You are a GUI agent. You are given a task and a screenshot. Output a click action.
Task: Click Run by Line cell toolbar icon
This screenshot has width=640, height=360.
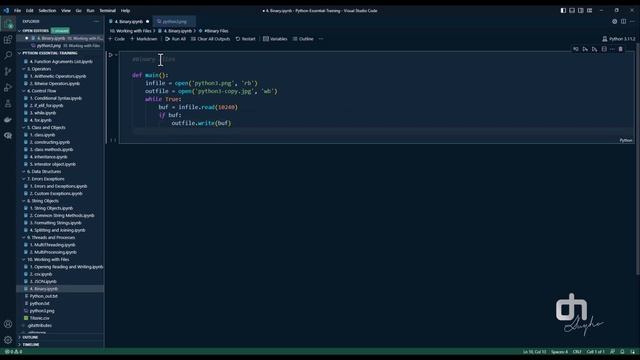(x=576, y=49)
